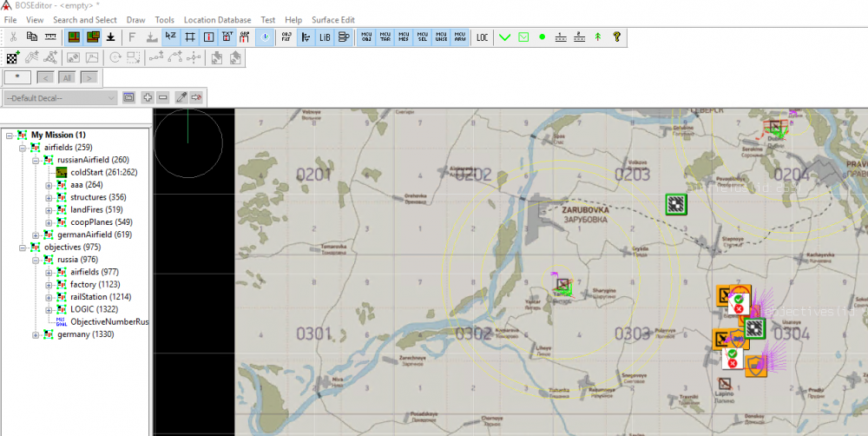This screenshot has width=868, height=436.
Task: Click the plus add decal button
Action: [x=148, y=97]
